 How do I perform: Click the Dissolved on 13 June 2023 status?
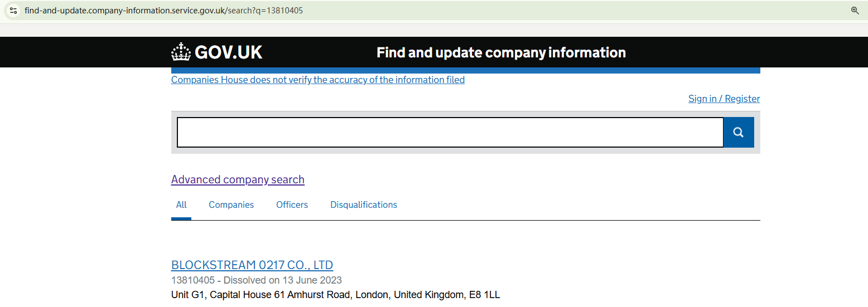(283, 280)
